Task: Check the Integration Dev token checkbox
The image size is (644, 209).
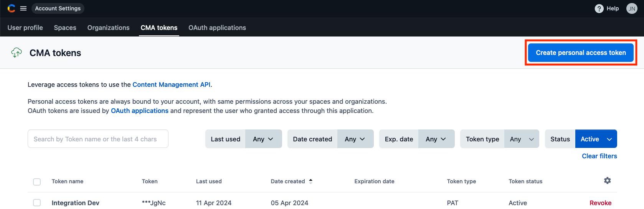Action: (37, 202)
